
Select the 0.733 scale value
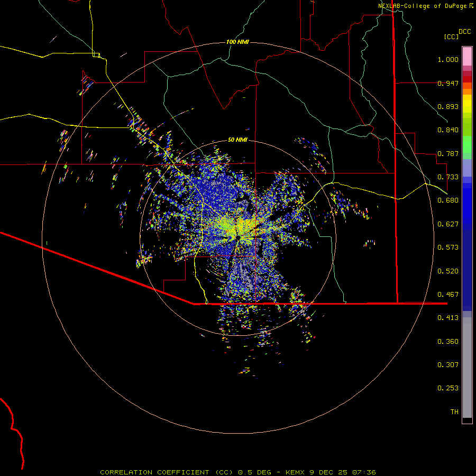448,177
